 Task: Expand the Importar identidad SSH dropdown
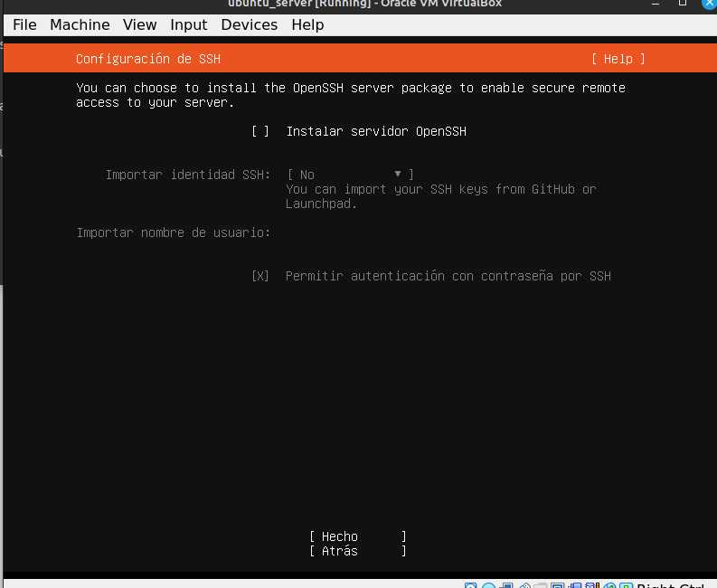click(x=351, y=174)
